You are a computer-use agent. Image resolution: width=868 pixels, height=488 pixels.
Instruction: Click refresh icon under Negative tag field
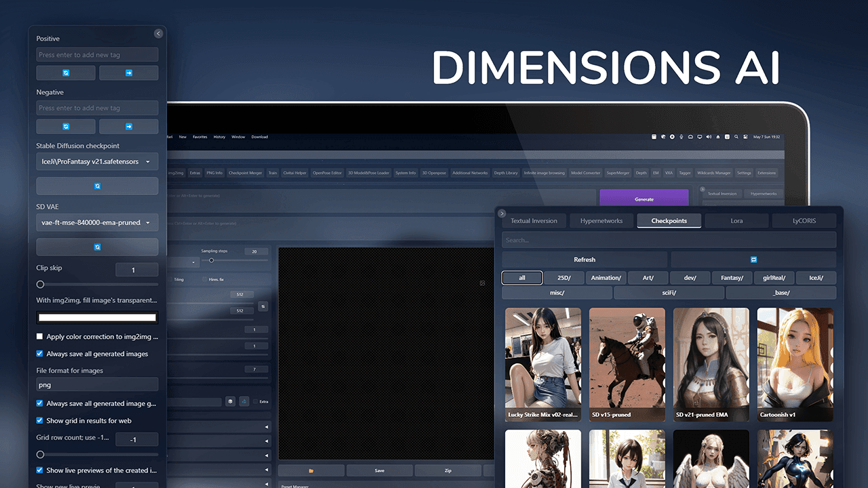(x=66, y=126)
